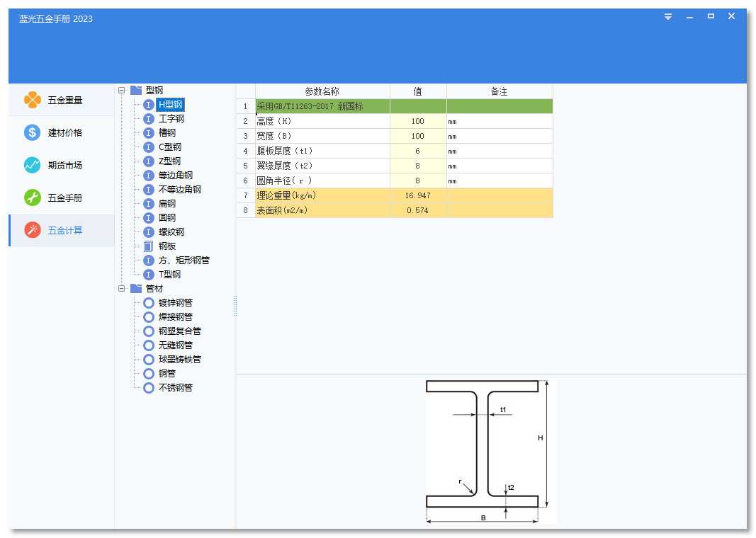Maximize the 蓝光五金手册 window
756x538 pixels.
711,16
